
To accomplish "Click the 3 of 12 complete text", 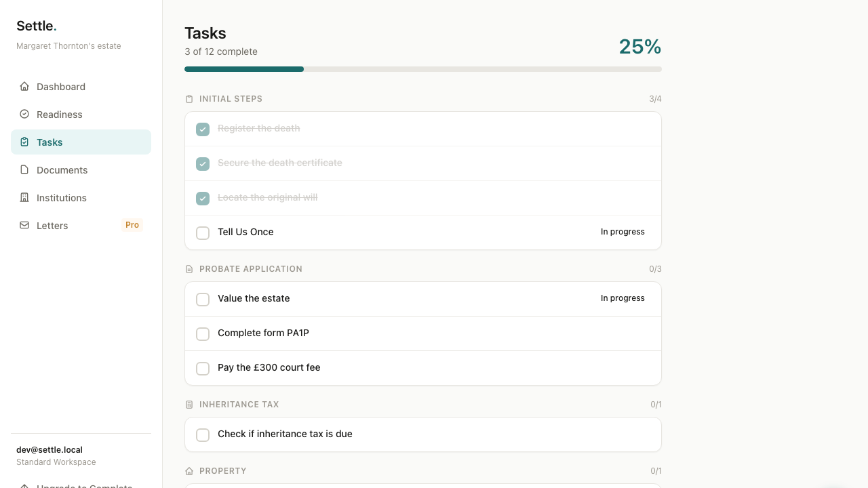I will pos(221,52).
